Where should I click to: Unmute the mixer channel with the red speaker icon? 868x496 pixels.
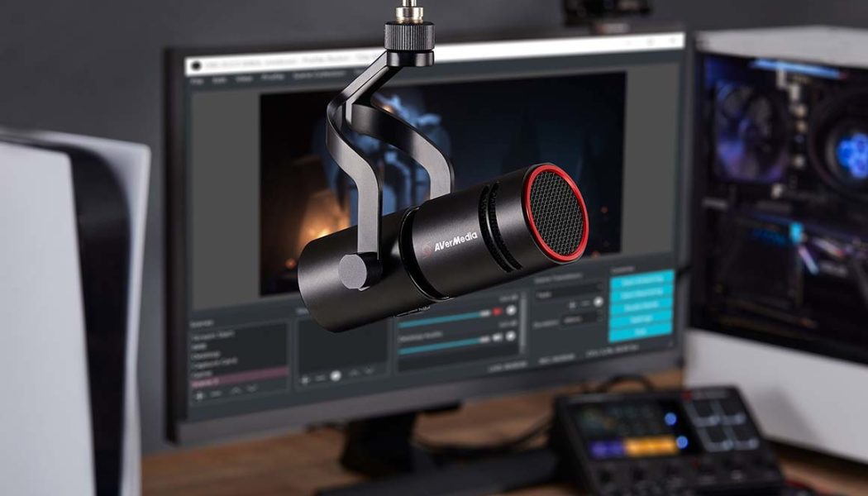click(498, 312)
